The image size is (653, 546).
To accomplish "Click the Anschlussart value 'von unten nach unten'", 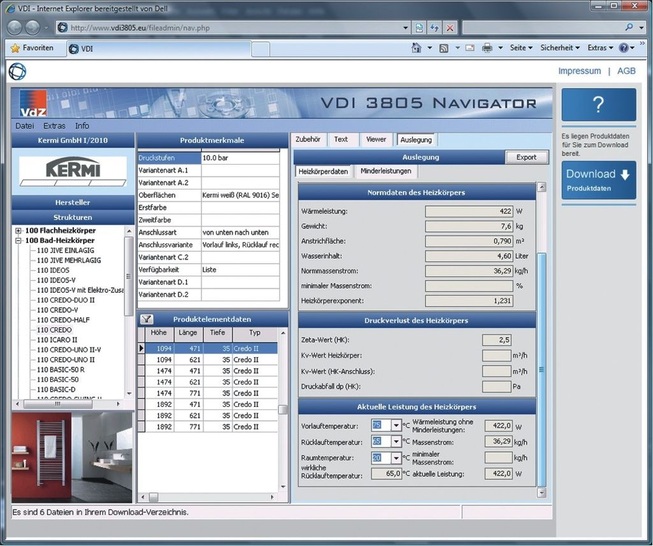I will [x=236, y=232].
